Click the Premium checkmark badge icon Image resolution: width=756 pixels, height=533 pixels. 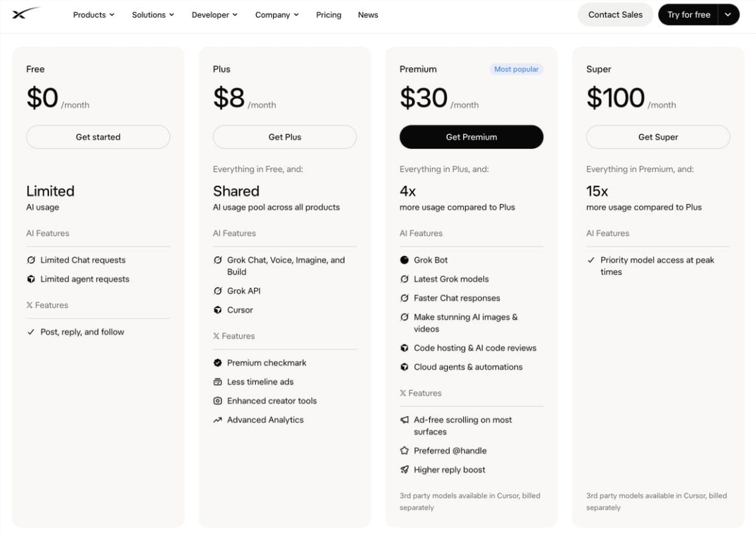coord(218,363)
